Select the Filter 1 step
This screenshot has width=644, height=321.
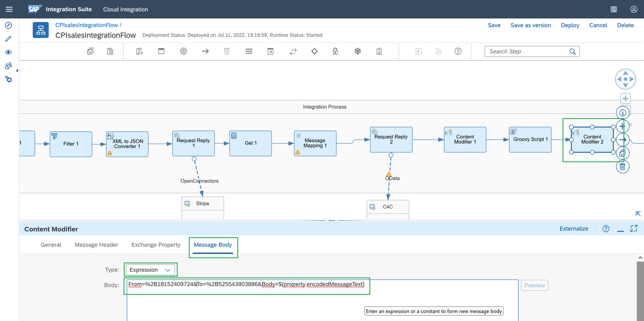point(71,144)
